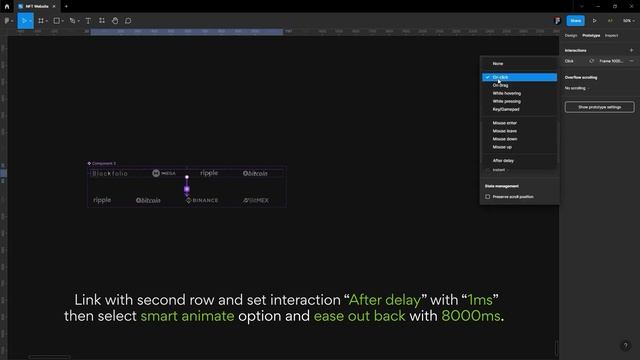Open the help question mark button

(x=625, y=346)
